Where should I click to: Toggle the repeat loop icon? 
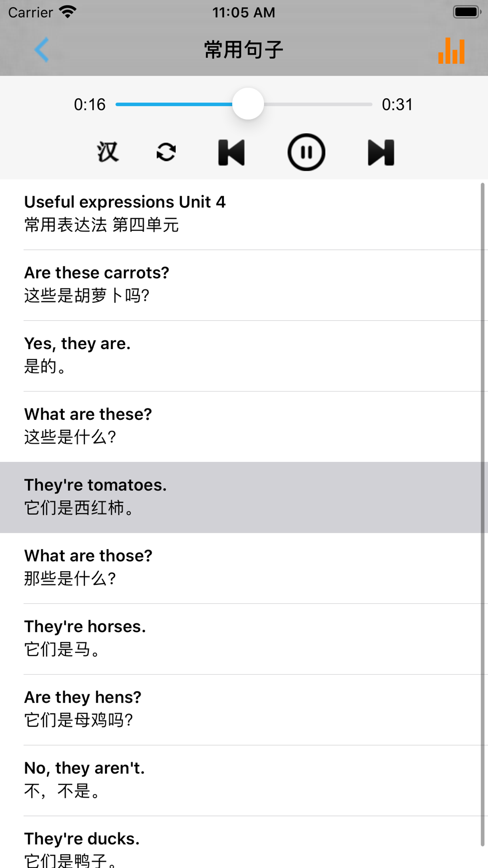point(166,152)
